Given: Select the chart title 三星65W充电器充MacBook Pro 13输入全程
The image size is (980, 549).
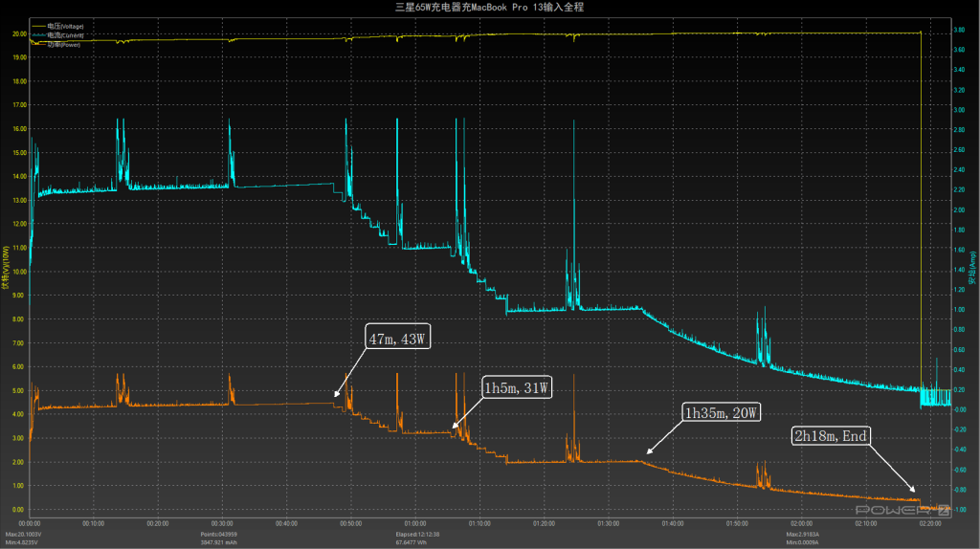Looking at the screenshot, I should [x=489, y=7].
